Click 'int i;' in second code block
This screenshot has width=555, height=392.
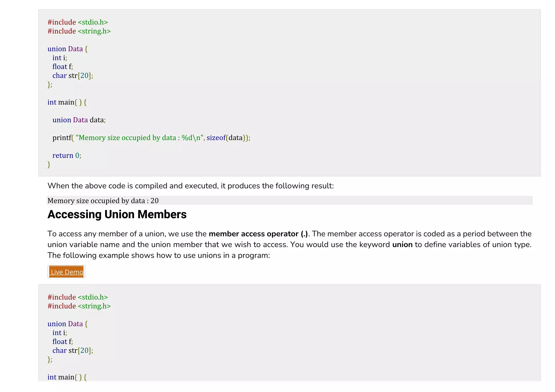[60, 333]
